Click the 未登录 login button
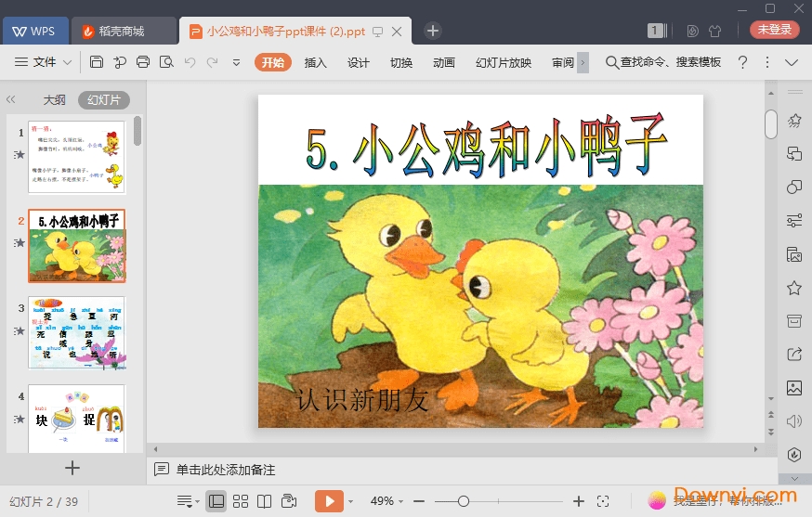This screenshot has height=517, width=812. pos(774,30)
